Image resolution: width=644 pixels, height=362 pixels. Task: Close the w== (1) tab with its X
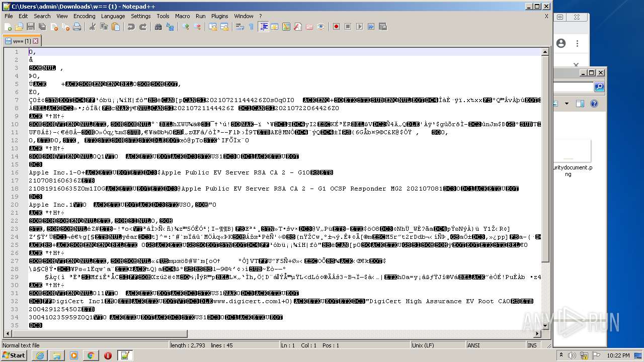[x=35, y=41]
